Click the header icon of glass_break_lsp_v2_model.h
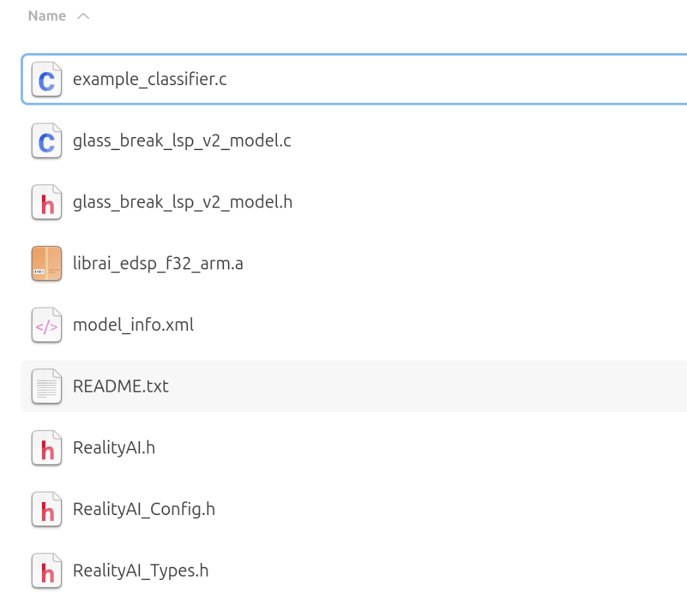The width and height of the screenshot is (687, 616). pyautogui.click(x=46, y=202)
